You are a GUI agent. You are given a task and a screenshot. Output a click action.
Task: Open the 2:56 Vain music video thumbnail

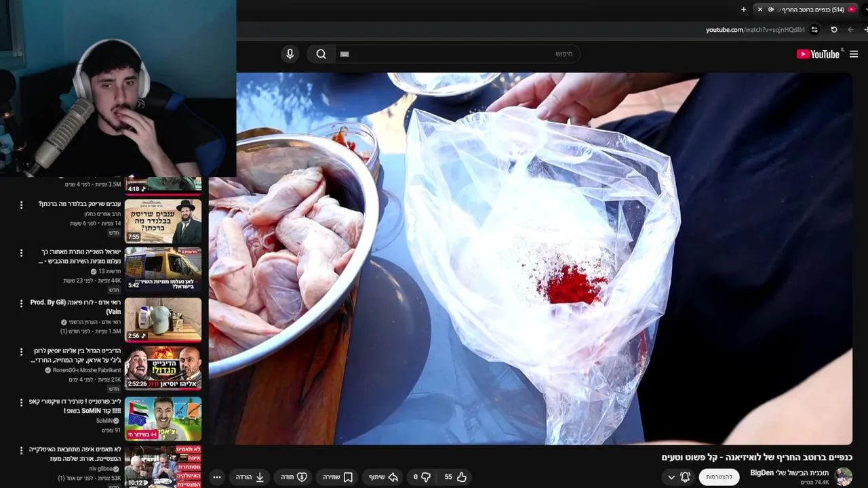[x=163, y=319]
